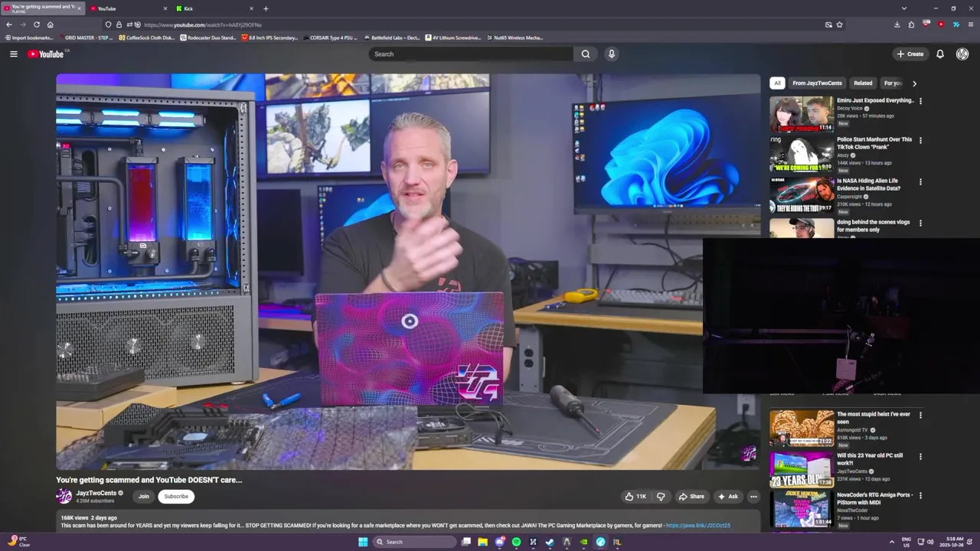The image size is (980, 551).
Task: Open Nuti65 Wireless Mecha bookmark
Action: (515, 37)
